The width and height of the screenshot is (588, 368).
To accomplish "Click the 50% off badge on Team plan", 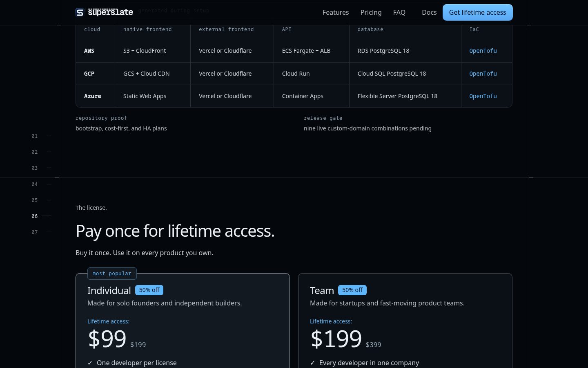I will coord(352,290).
